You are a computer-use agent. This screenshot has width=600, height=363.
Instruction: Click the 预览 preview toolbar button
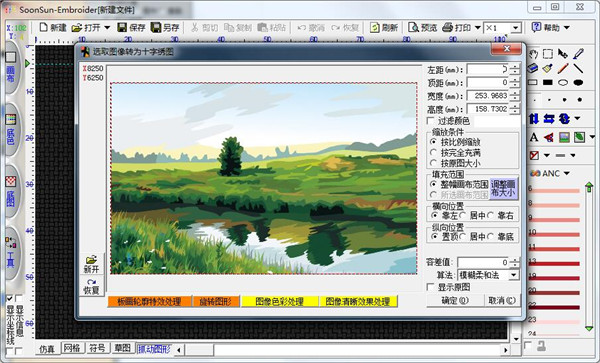423,28
